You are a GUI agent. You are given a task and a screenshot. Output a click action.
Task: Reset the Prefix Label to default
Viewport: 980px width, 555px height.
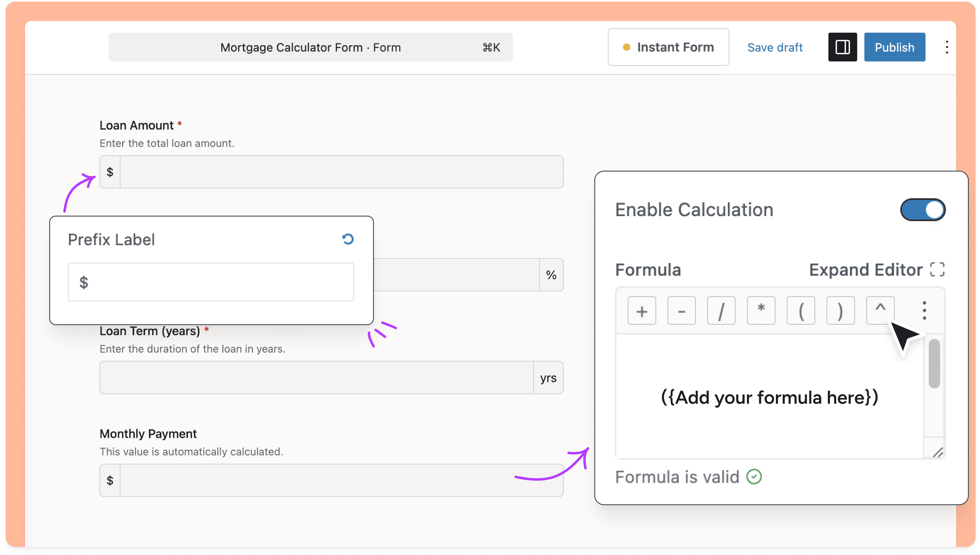pyautogui.click(x=348, y=239)
